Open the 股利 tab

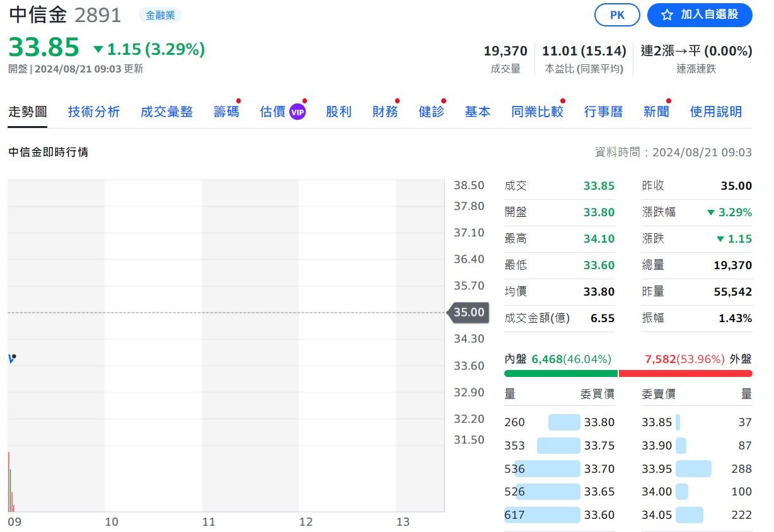point(338,111)
